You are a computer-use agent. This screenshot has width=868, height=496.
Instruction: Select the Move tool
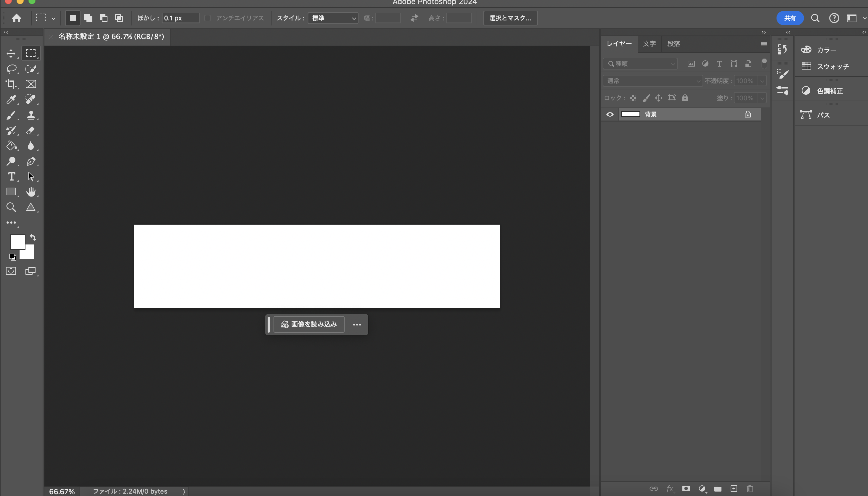pyautogui.click(x=11, y=54)
